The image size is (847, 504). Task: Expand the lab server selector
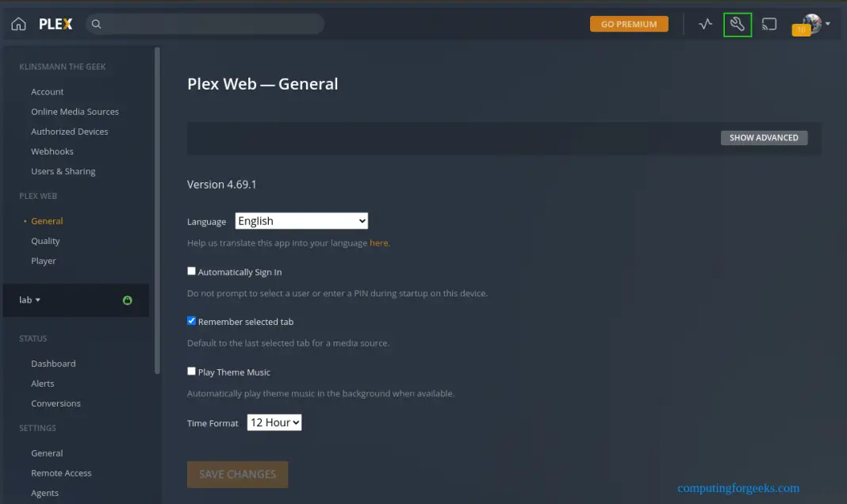29,300
